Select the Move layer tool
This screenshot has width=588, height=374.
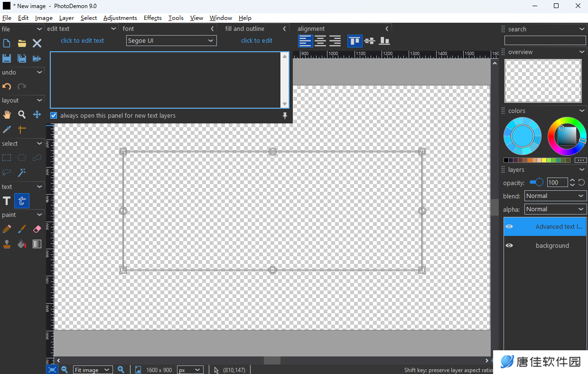click(37, 114)
